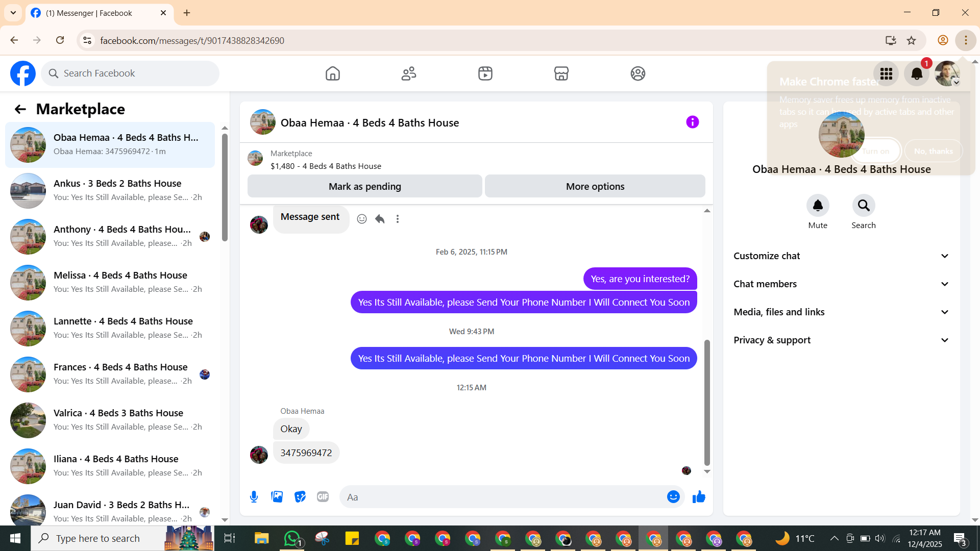
Task: Open the GIF picker icon
Action: (323, 497)
